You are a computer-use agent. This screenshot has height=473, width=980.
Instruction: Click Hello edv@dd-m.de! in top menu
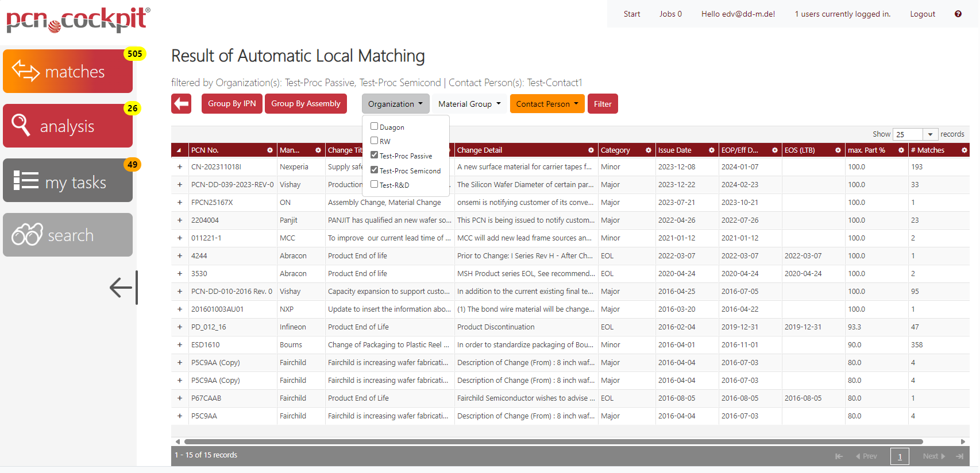point(738,14)
